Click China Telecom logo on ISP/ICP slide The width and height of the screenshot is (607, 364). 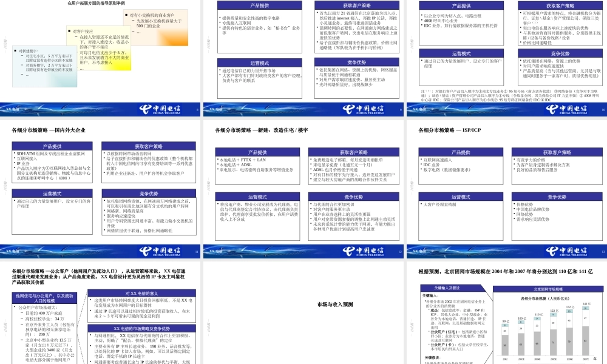pos(567,251)
